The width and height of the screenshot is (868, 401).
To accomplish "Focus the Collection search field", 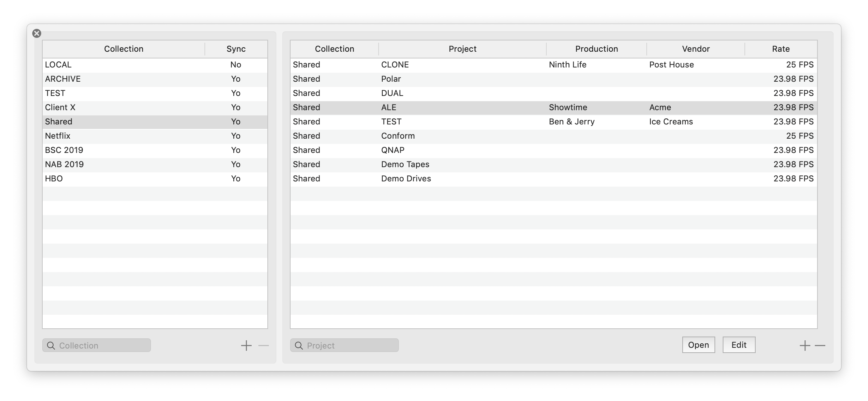I will click(x=97, y=345).
